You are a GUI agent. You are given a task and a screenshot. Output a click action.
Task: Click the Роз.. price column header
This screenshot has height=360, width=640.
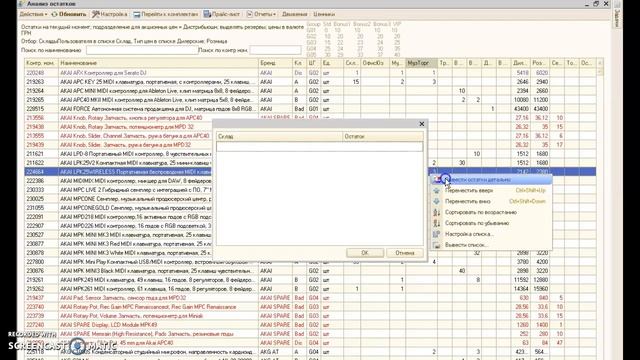540,63
